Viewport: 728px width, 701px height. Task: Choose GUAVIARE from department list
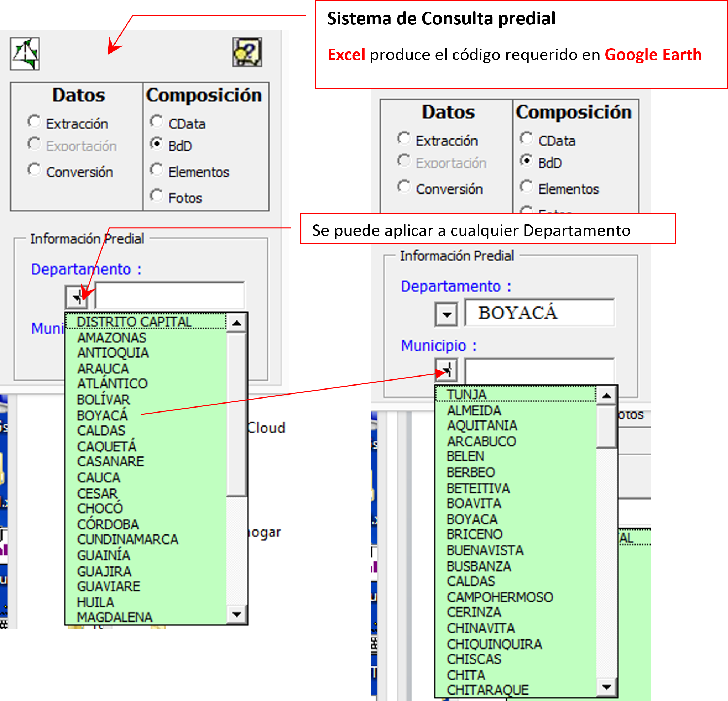click(146, 586)
